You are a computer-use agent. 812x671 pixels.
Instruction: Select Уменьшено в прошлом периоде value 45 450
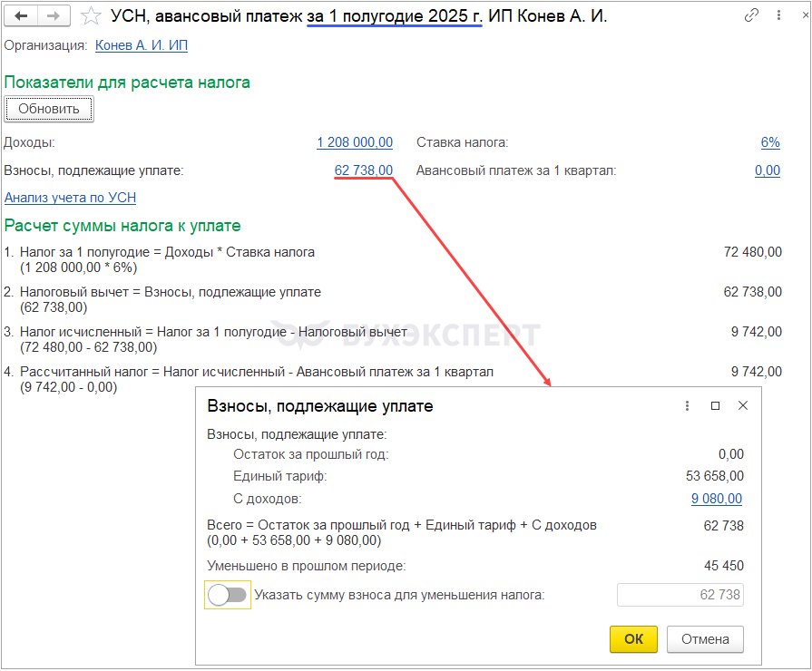pos(723,566)
